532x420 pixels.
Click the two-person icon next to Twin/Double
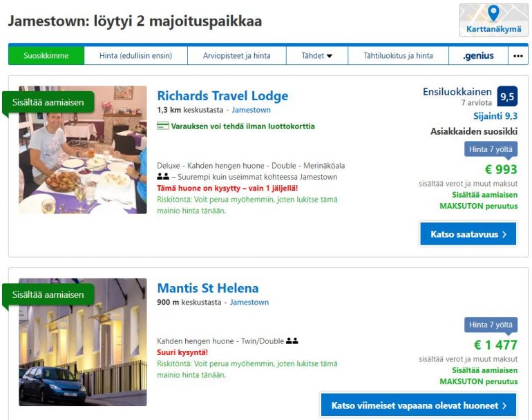pos(292,341)
